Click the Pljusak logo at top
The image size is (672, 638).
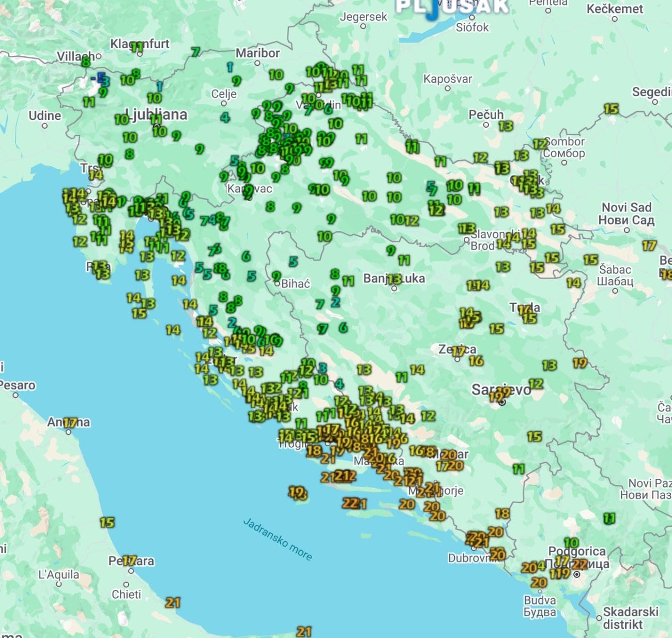[x=452, y=7]
